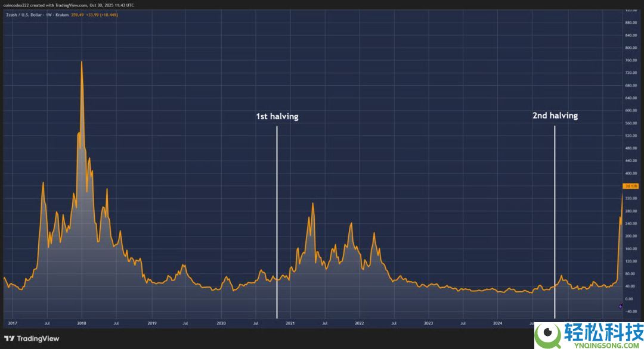Click the 400.00 price axis label
This screenshot has width=644, height=349.
tap(630, 173)
